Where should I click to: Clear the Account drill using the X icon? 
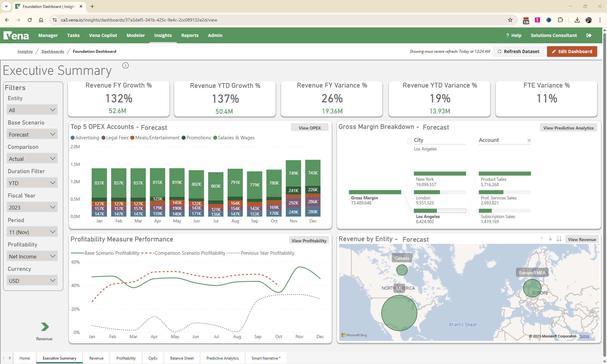coord(529,141)
